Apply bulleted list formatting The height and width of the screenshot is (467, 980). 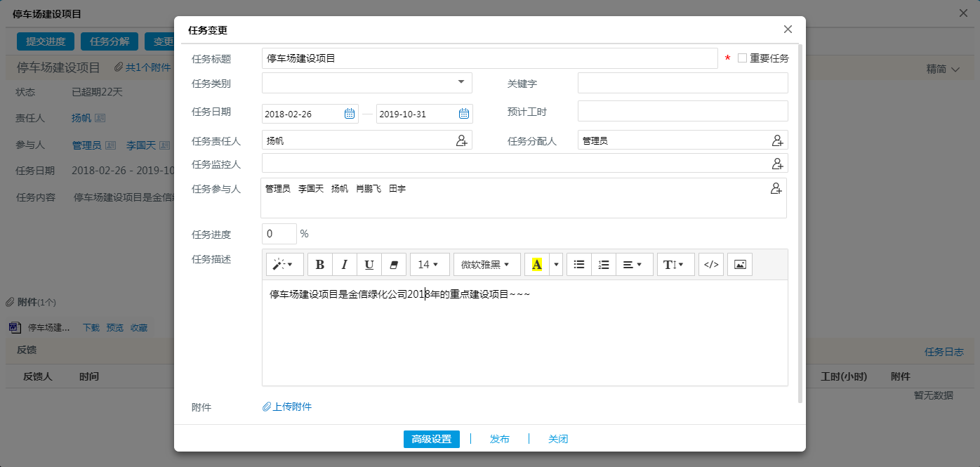click(x=579, y=263)
